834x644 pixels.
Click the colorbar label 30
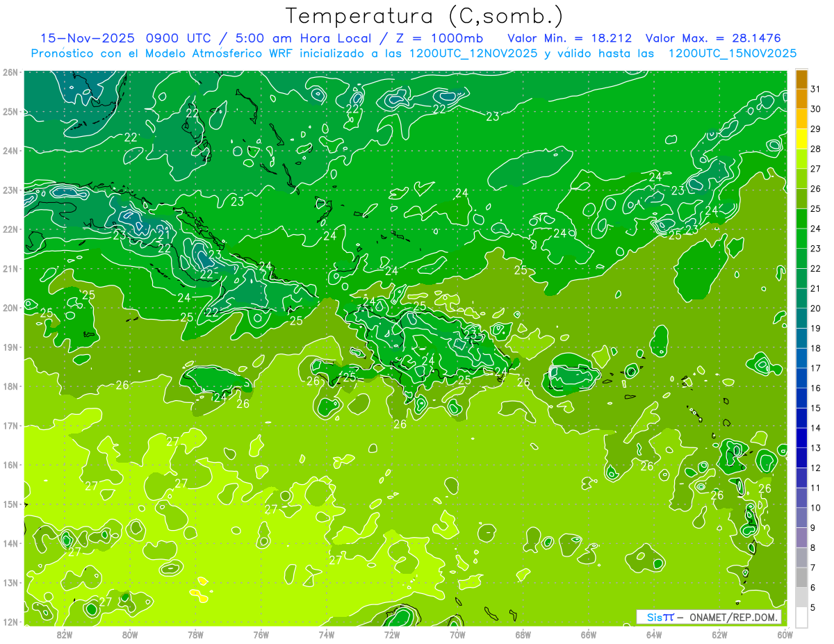tap(815, 108)
